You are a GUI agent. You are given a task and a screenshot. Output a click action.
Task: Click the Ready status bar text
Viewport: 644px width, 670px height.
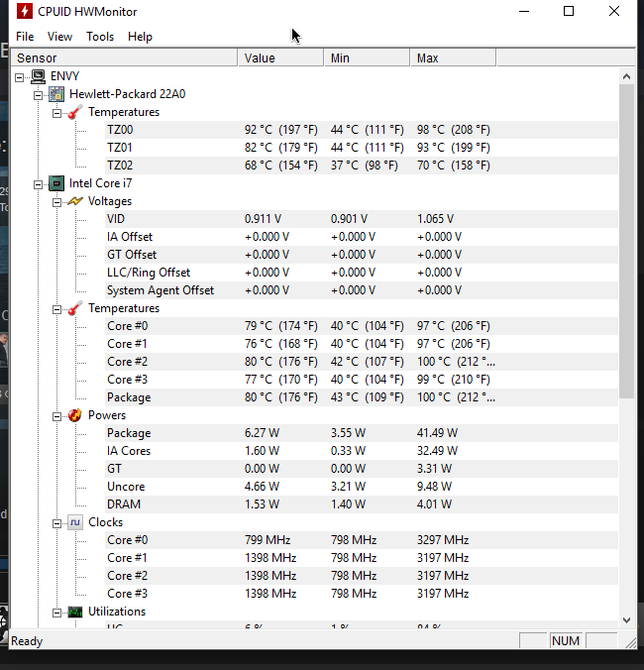tap(27, 641)
